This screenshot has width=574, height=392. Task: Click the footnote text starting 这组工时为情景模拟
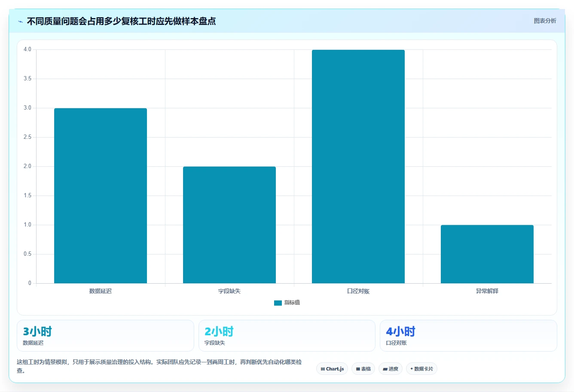point(159,366)
